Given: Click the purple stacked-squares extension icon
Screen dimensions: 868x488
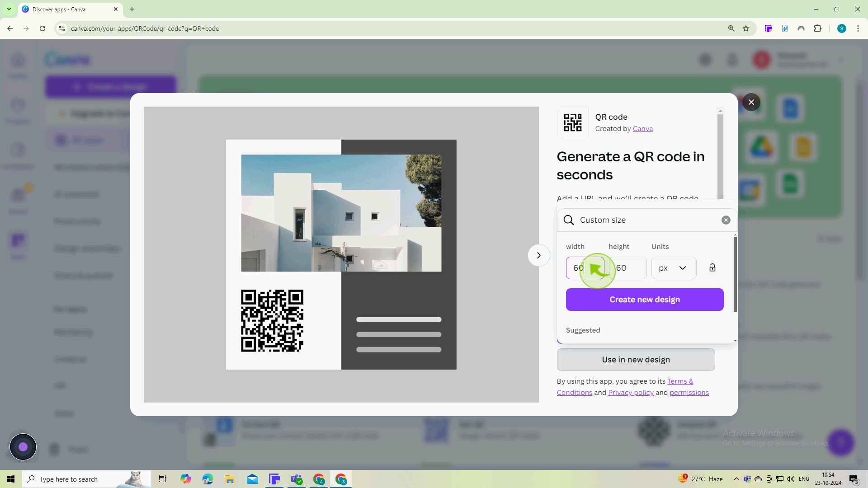Looking at the screenshot, I should 768,28.
